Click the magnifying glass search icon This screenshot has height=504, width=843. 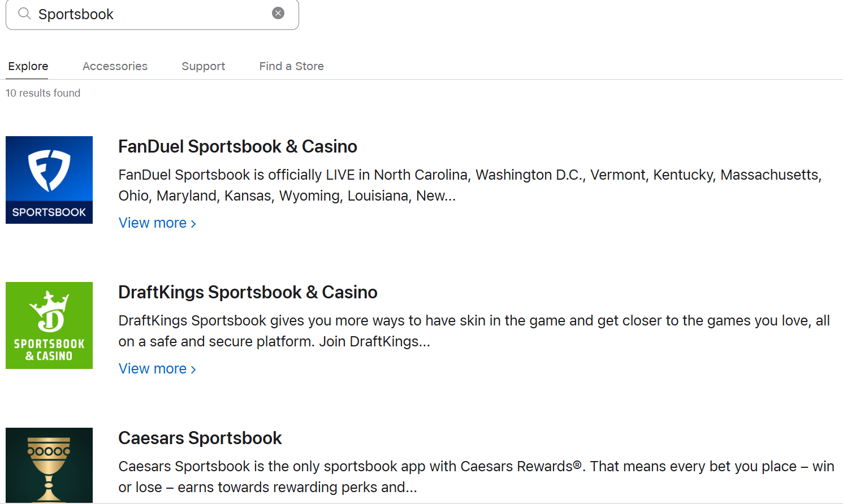[x=24, y=14]
